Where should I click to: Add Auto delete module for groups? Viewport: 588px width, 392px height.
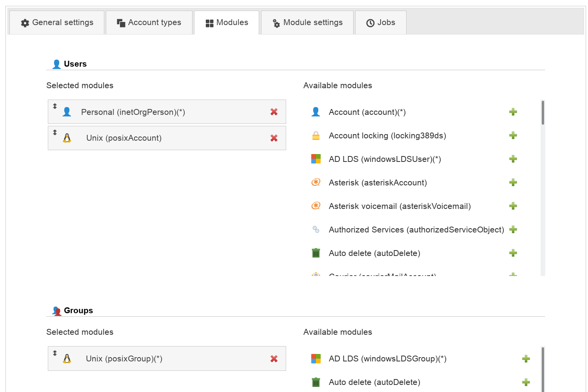point(526,382)
